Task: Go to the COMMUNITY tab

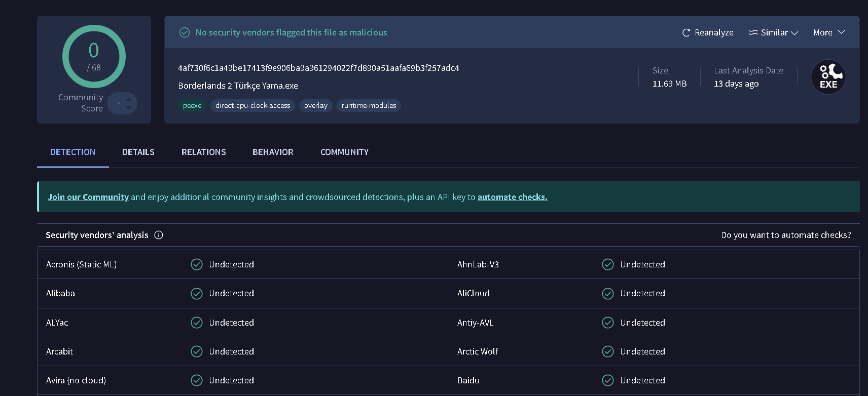Action: point(344,152)
